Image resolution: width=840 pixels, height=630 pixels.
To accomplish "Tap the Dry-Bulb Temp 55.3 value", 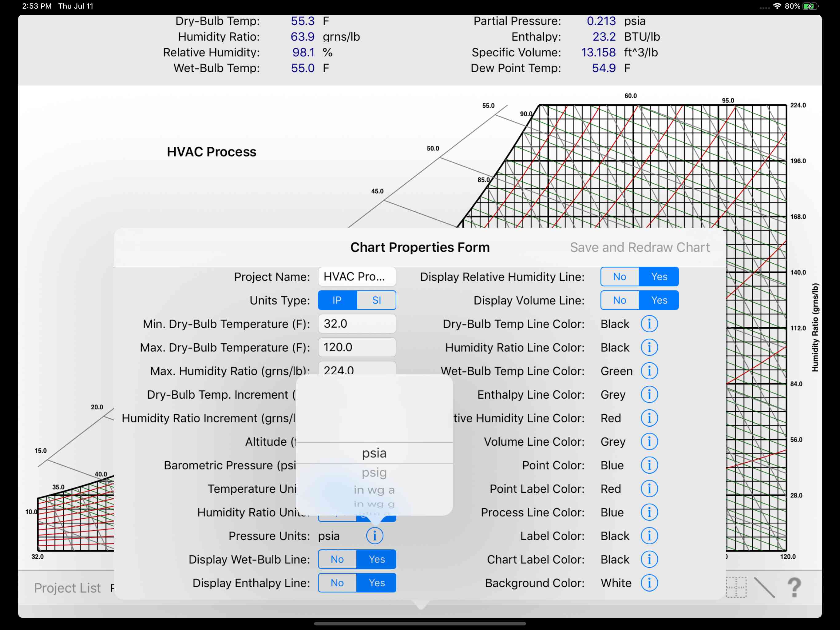I will (303, 21).
